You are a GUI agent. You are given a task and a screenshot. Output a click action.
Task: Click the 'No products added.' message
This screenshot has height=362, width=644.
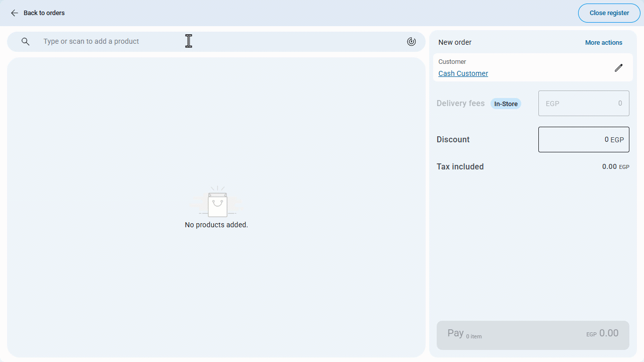click(x=216, y=225)
